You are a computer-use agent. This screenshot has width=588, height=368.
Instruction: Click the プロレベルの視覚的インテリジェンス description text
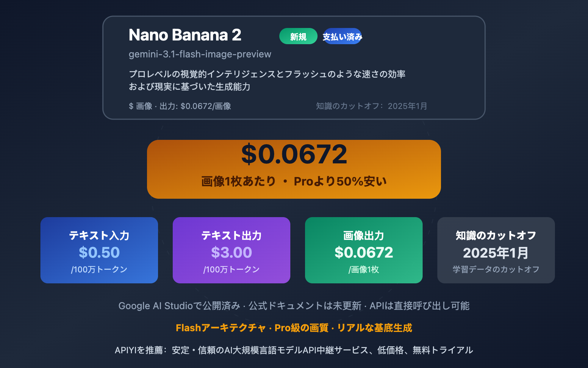267,80
